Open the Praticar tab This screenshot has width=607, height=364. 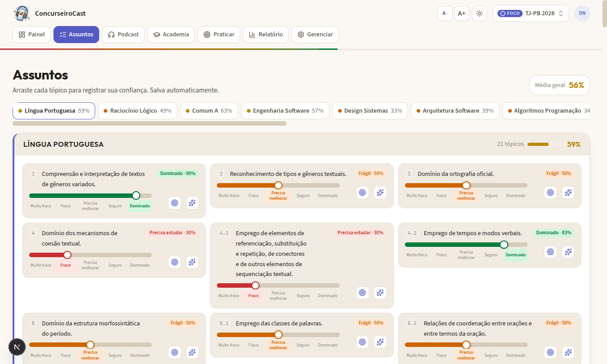click(219, 35)
